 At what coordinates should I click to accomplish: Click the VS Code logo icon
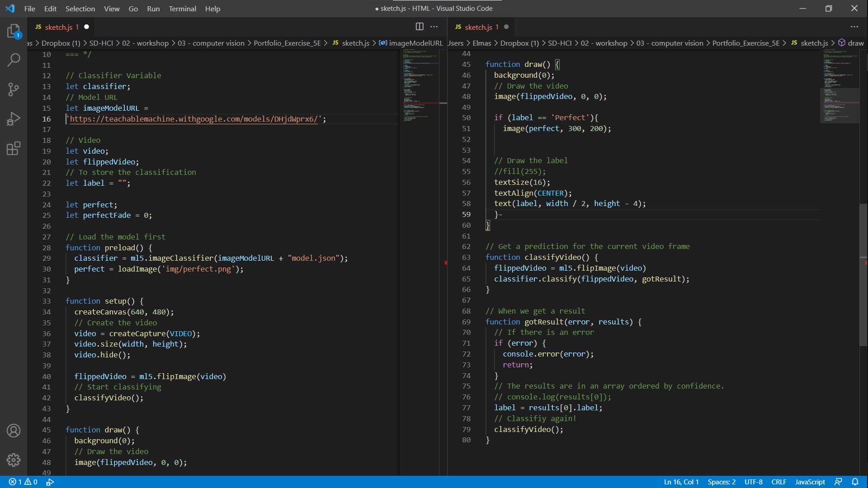[x=10, y=9]
